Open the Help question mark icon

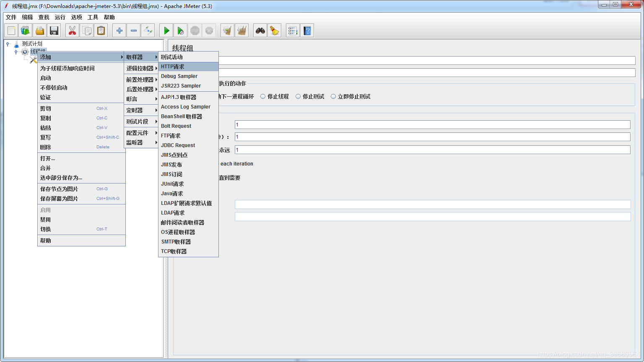[x=307, y=31]
